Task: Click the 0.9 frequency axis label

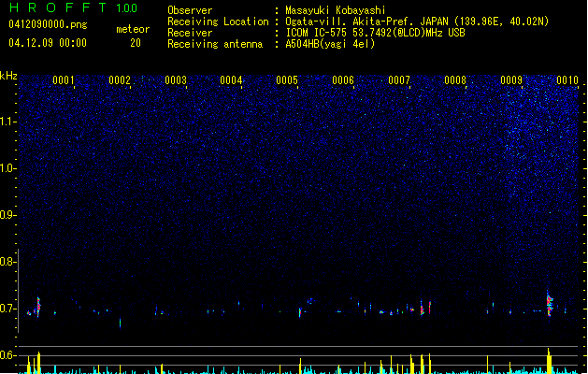Action: tap(8, 215)
